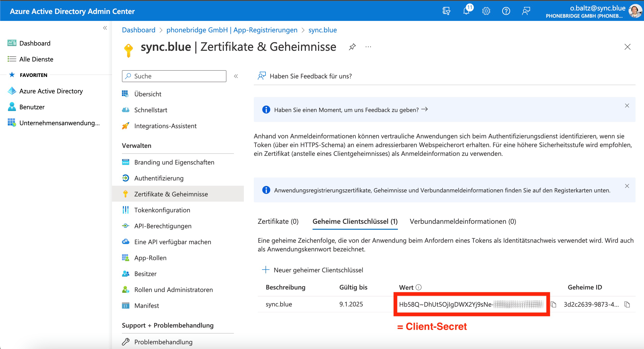Copy the Geheime ID value
This screenshot has height=349, width=644.
point(627,304)
